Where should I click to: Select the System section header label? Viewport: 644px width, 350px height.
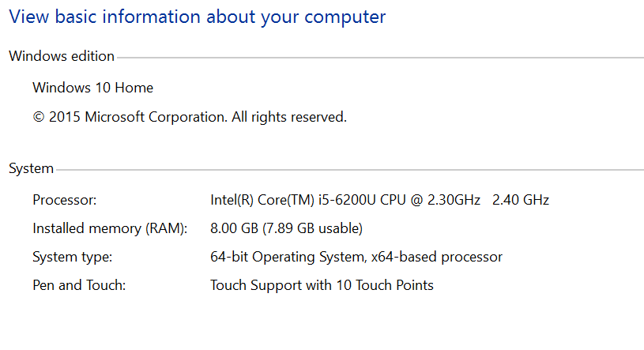(31, 168)
